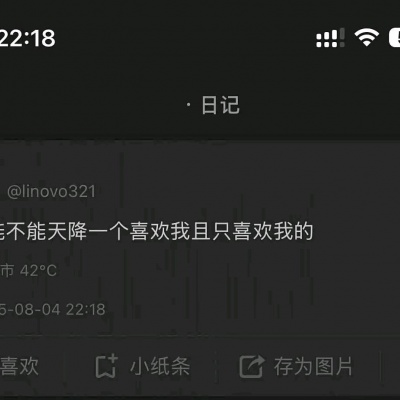Open the @linovo321 user profile
Screen dimensions: 400x400
(x=51, y=191)
